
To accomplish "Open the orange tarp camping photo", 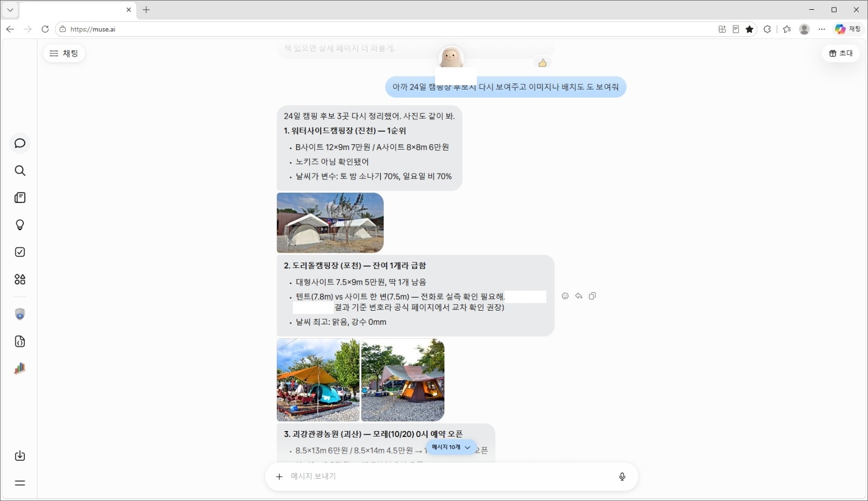I will coord(318,380).
